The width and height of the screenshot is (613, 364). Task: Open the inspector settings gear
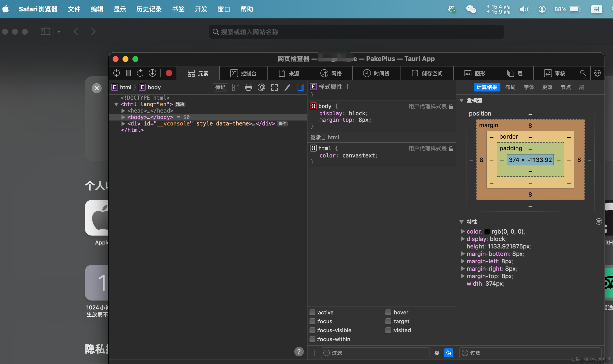[597, 73]
